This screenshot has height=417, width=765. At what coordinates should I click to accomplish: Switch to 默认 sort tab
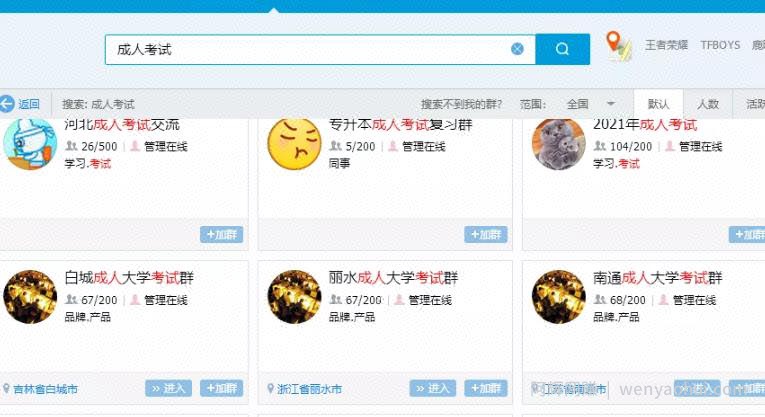(x=658, y=104)
